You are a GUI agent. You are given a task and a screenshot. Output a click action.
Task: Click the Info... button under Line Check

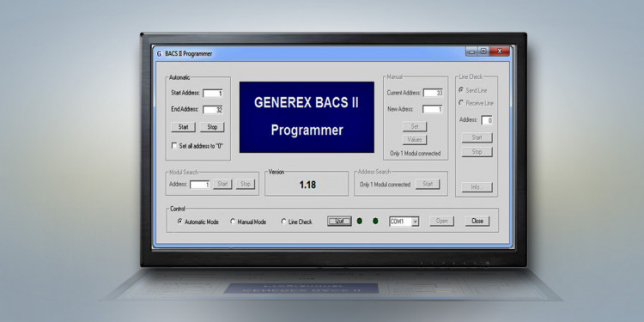pos(477,187)
